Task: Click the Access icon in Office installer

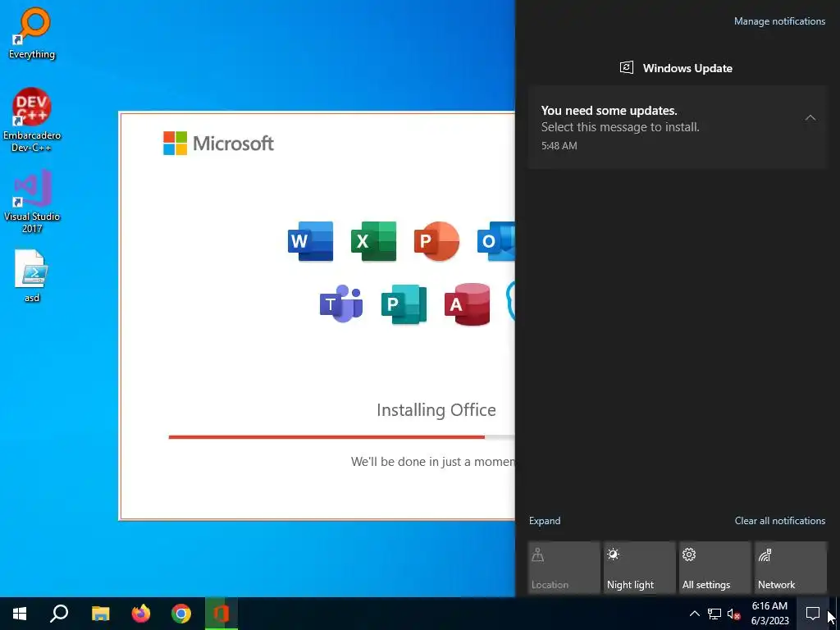Action: click(467, 304)
